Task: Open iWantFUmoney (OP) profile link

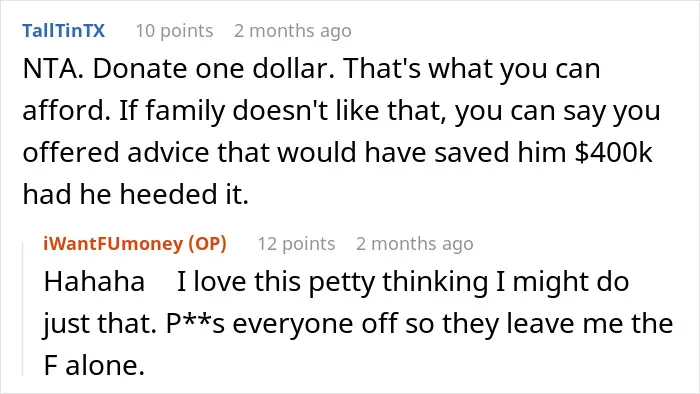Action: coord(135,244)
